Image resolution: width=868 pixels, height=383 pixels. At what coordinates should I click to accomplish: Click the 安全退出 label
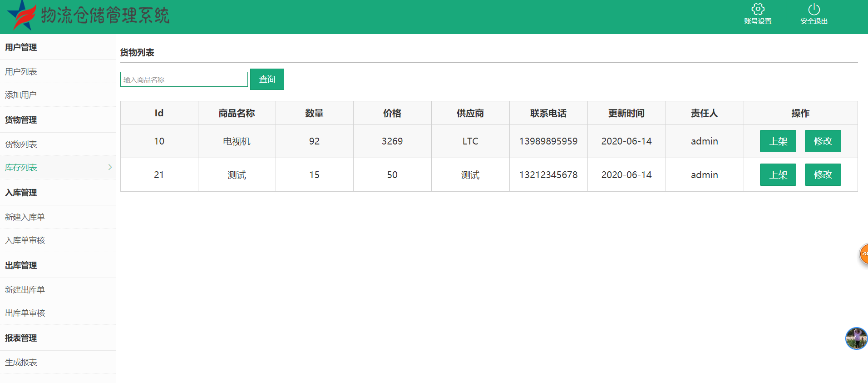coord(814,21)
